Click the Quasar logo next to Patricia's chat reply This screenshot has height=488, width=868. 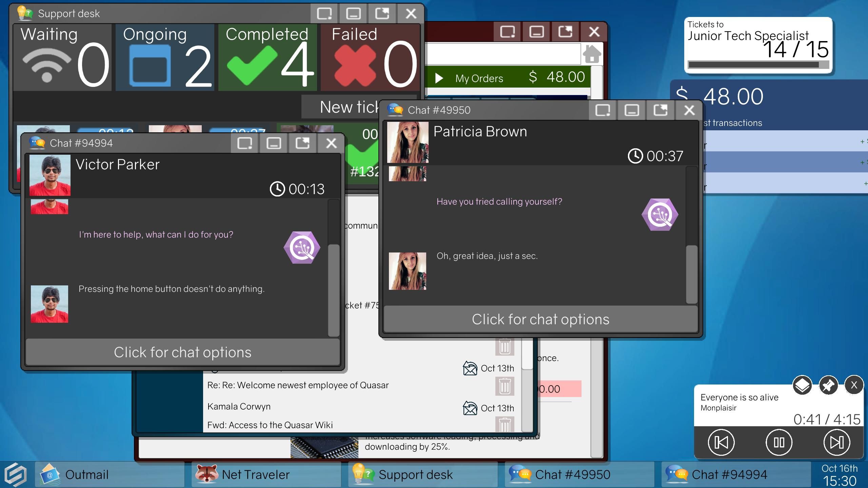[x=660, y=214]
